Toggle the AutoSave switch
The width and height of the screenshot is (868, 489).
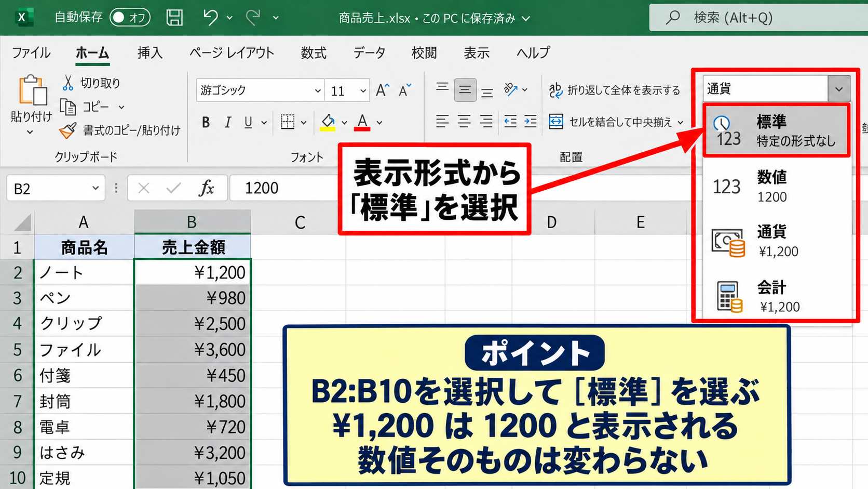(x=130, y=18)
